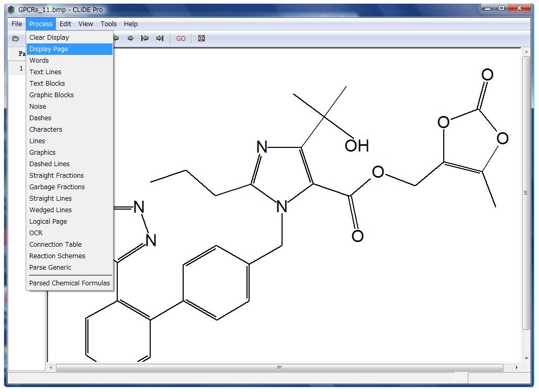The height and width of the screenshot is (392, 539).
Task: Select the highlighted Display Page entry
Action: [x=70, y=49]
